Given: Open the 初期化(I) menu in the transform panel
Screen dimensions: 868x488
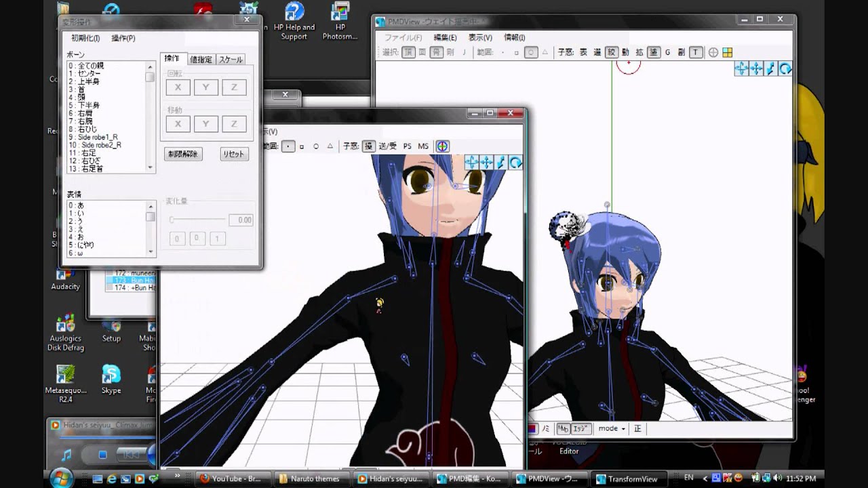Looking at the screenshot, I should click(85, 38).
